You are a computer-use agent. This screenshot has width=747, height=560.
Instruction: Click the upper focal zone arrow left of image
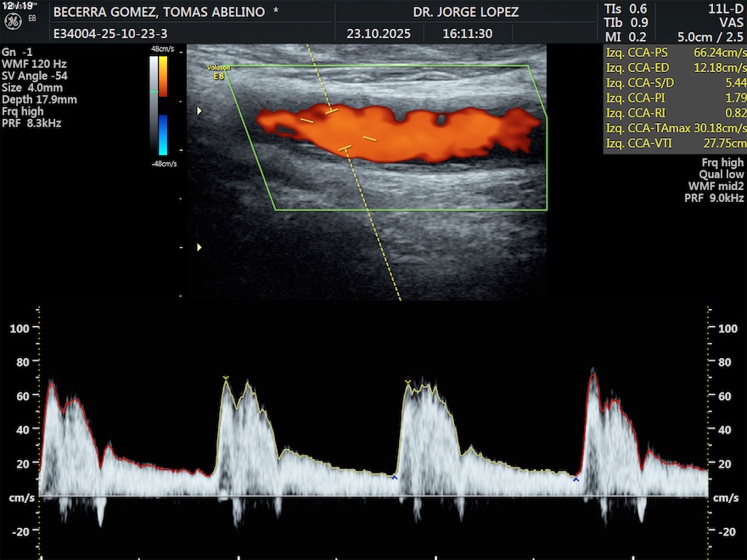[x=200, y=111]
